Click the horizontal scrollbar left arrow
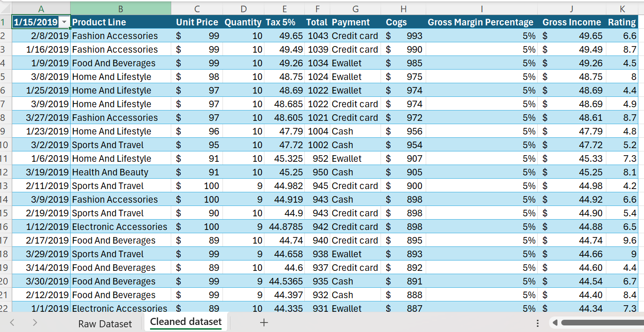The height and width of the screenshot is (332, 644). (555, 323)
